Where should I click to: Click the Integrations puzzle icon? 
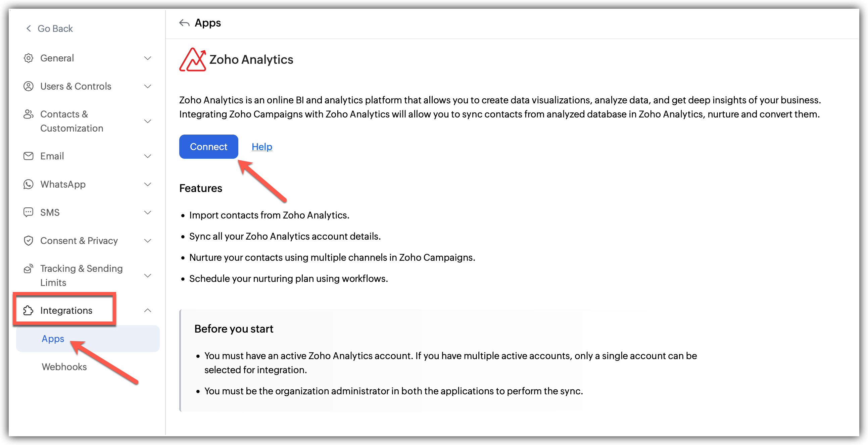click(29, 310)
